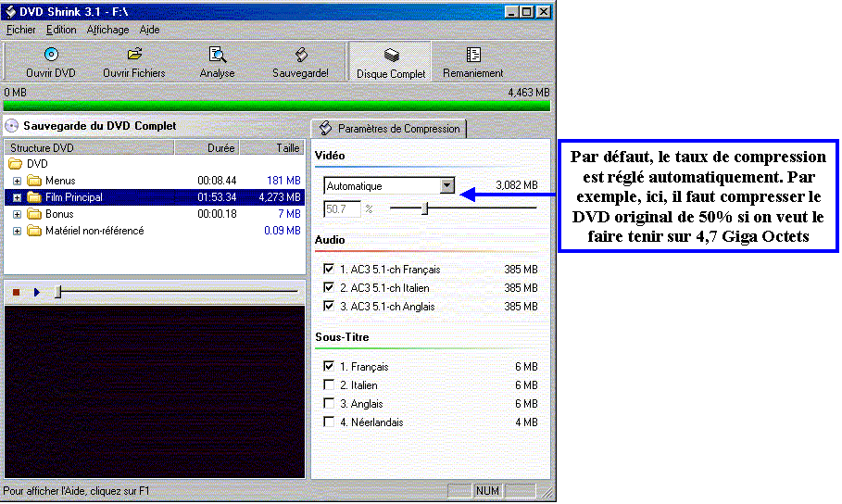
Task: Open the Fichier menu
Action: click(21, 30)
